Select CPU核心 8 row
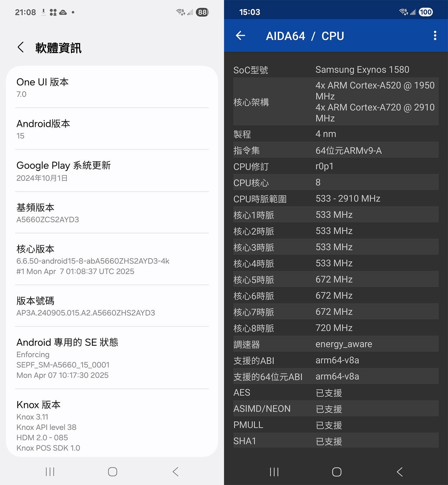The width and height of the screenshot is (448, 485). [336, 182]
